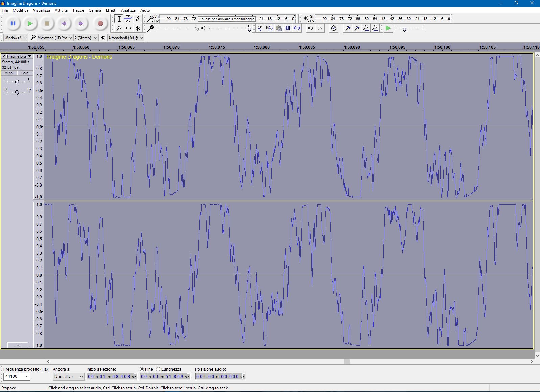Select the I-beam Selection tool
This screenshot has height=392, width=540.
point(119,19)
